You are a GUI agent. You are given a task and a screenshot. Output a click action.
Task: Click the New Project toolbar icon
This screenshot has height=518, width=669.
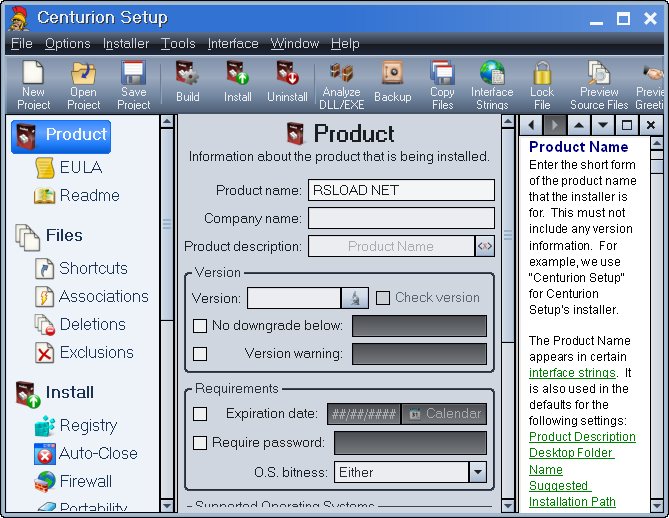pyautogui.click(x=33, y=85)
